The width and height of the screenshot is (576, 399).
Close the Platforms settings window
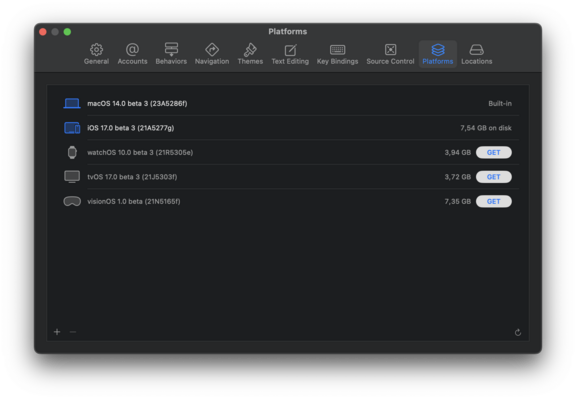coord(43,32)
